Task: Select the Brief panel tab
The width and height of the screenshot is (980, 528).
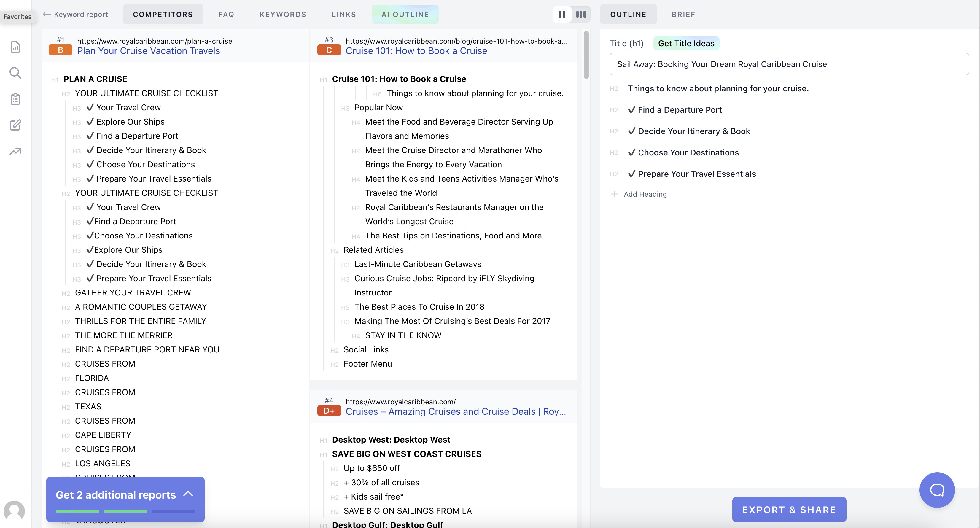Action: 683,15
